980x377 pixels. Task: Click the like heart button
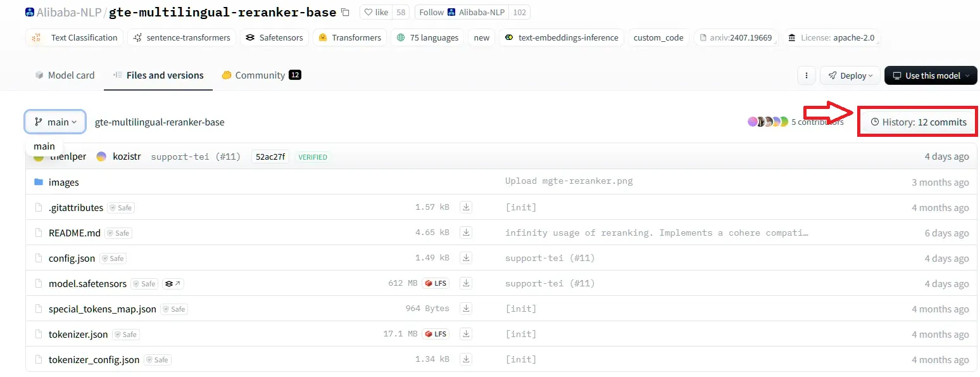pyautogui.click(x=377, y=12)
